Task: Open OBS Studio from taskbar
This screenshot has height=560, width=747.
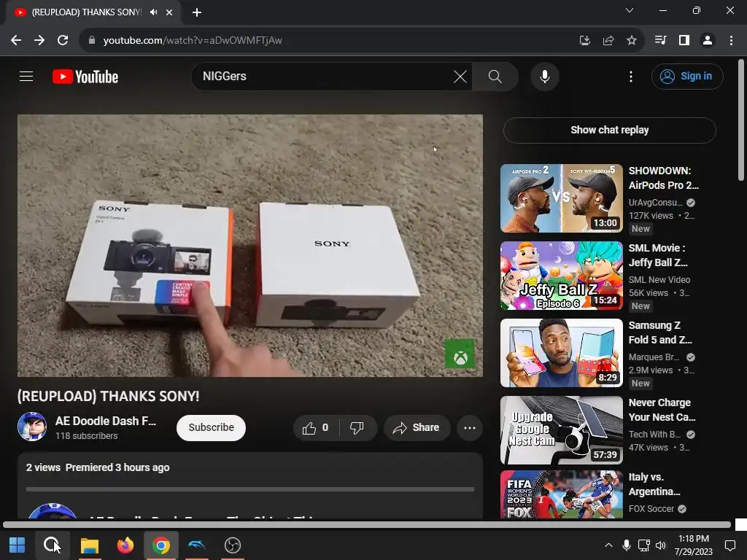Action: pyautogui.click(x=233, y=545)
